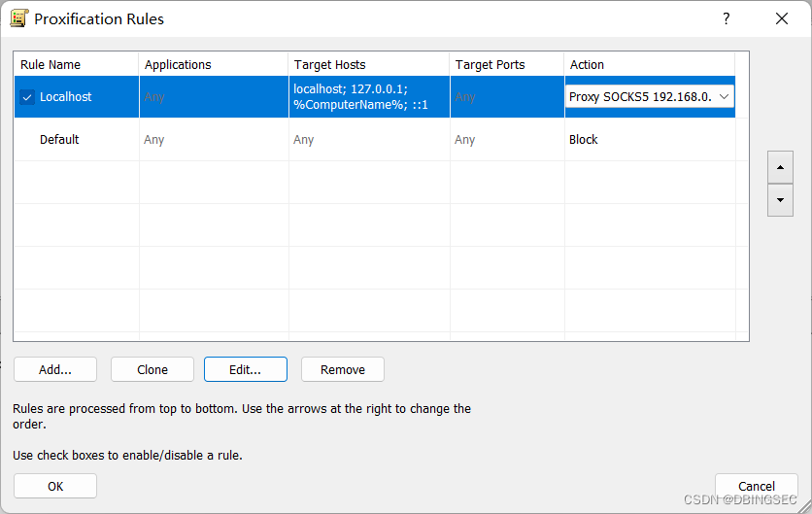Click the Action column header
The width and height of the screenshot is (812, 514).
[650, 65]
